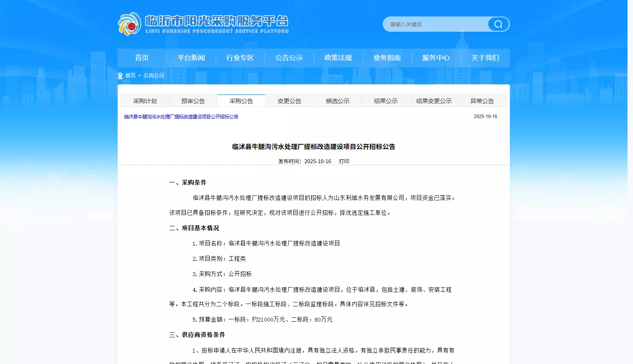Click inside the keyword search input field
This screenshot has height=364, width=633.
[431, 24]
